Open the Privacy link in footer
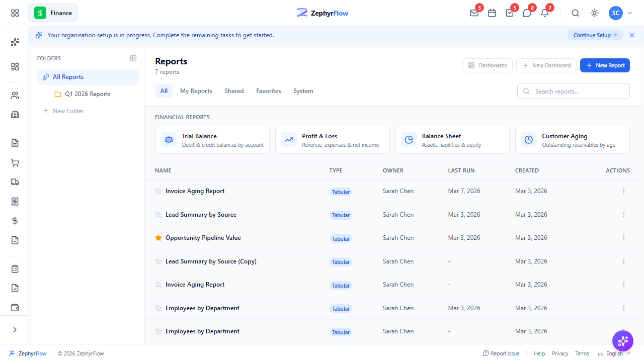Viewport: 644px width, 362px height. click(560, 353)
